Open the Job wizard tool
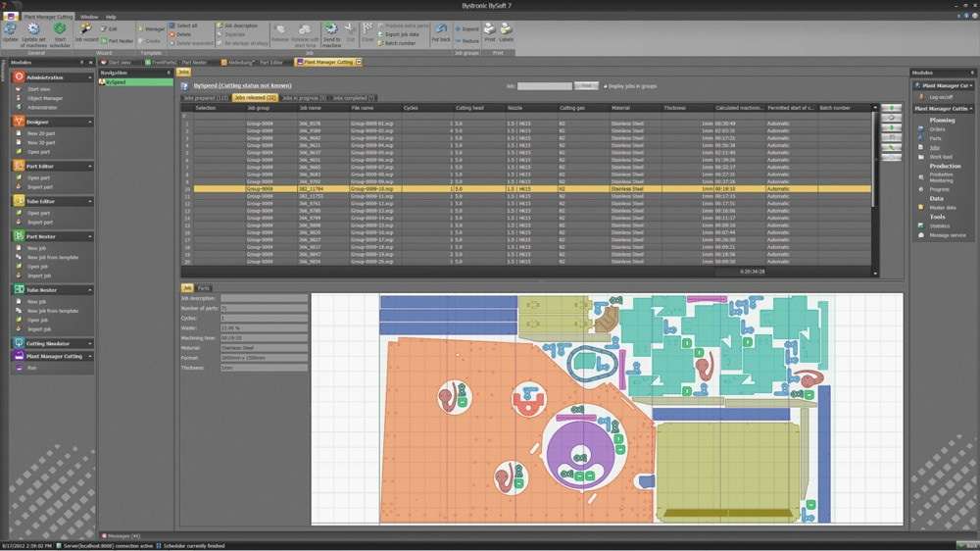 click(x=86, y=31)
